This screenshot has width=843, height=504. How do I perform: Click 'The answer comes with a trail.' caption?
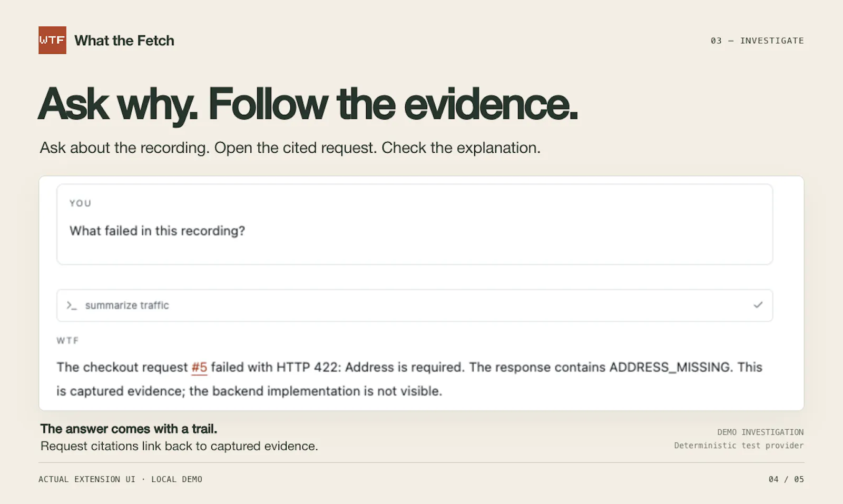tap(129, 429)
